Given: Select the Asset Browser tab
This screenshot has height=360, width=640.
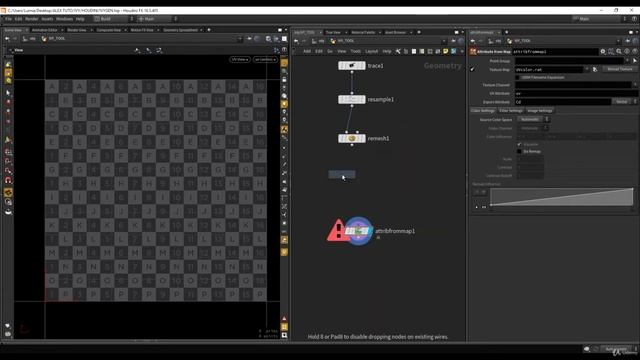Looking at the screenshot, I should click(395, 32).
